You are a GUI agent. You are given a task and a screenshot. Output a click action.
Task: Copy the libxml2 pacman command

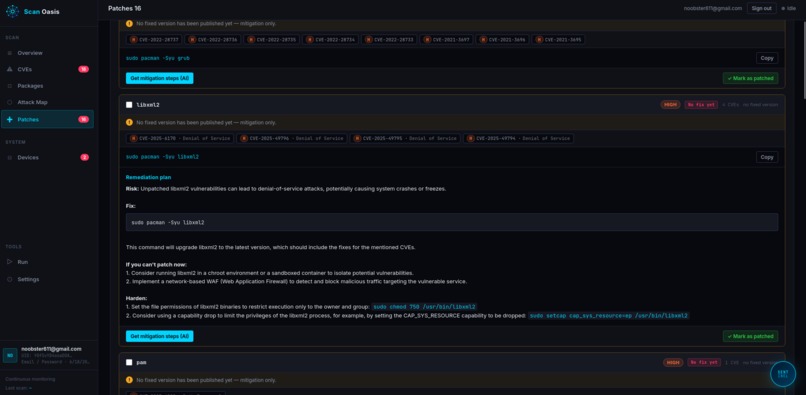[x=767, y=157]
